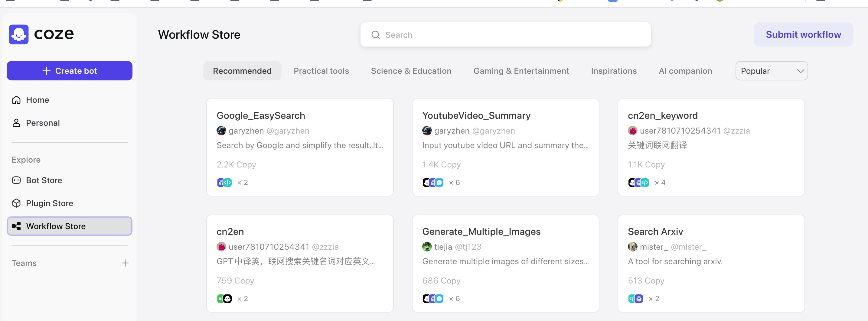
Task: Switch to the Practical tools tab
Action: pos(321,71)
